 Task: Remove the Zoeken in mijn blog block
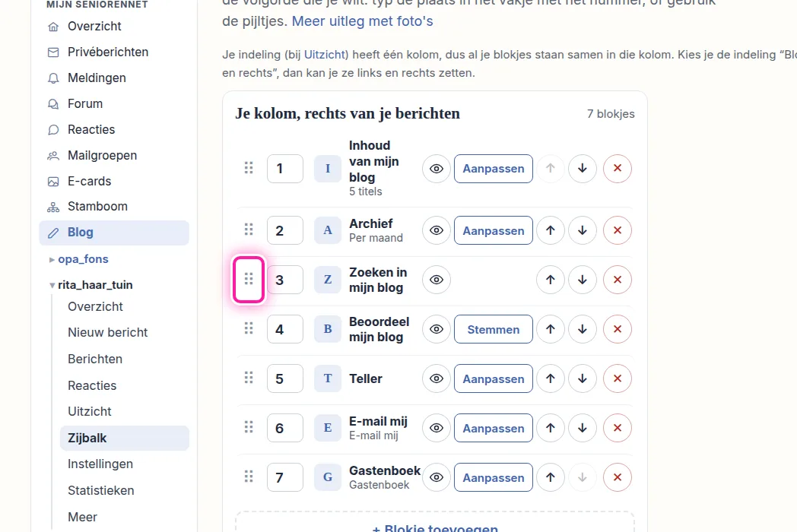coord(618,280)
